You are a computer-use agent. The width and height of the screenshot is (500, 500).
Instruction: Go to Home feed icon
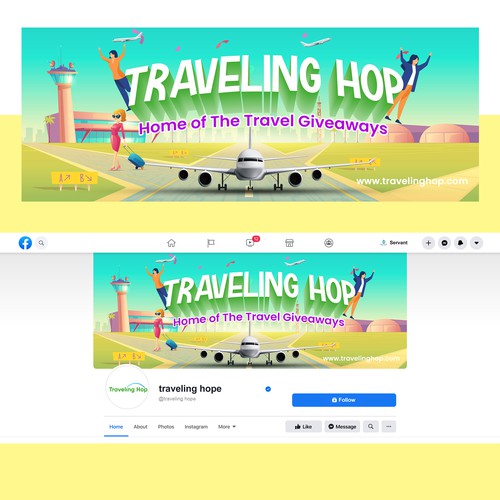pos(171,243)
